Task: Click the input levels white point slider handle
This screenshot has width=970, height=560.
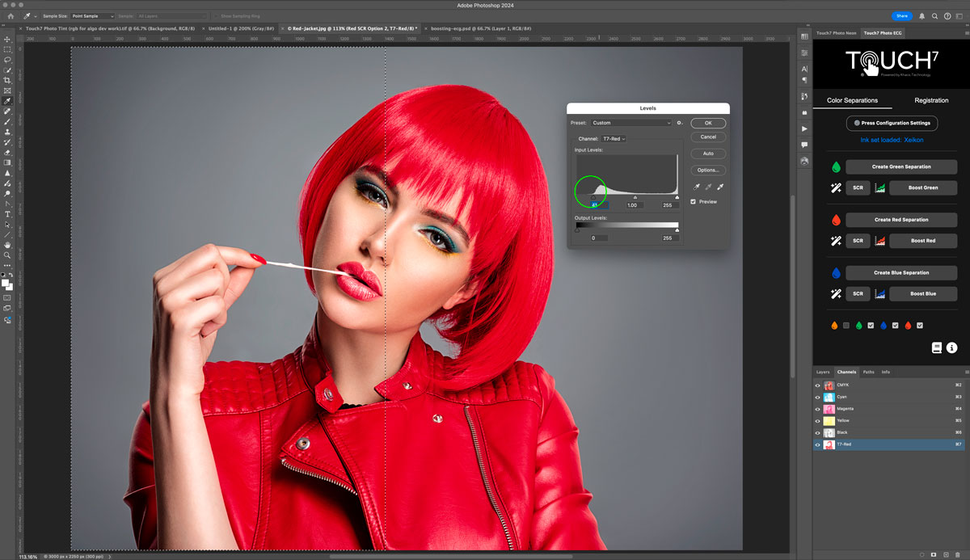Action: (677, 196)
